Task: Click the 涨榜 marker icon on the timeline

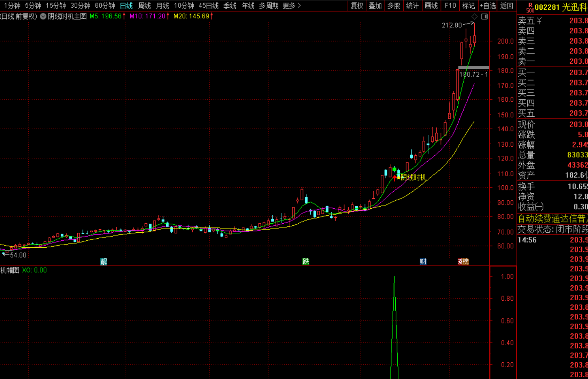Action: coord(464,261)
